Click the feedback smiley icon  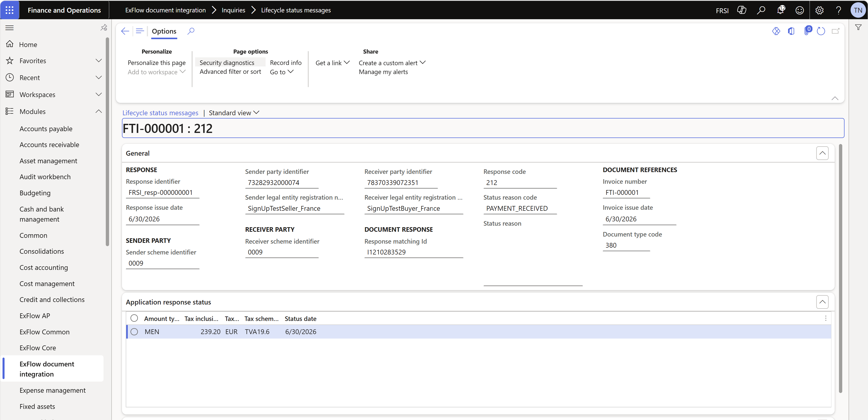[800, 10]
